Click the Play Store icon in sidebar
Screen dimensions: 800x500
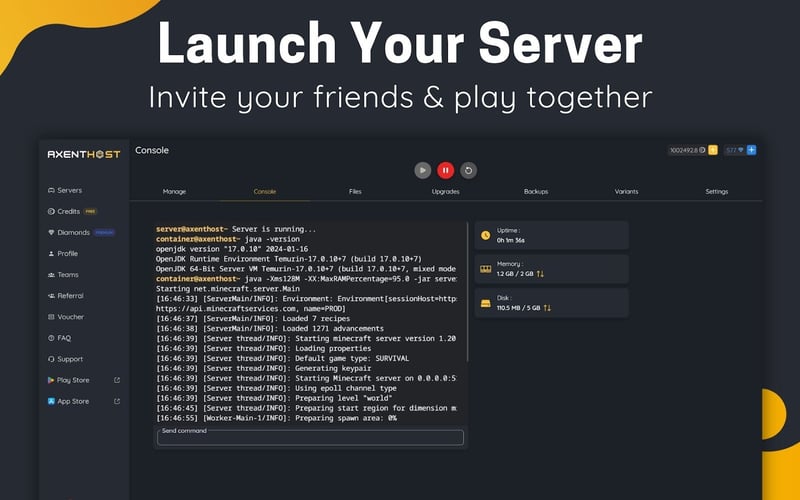[x=51, y=380]
